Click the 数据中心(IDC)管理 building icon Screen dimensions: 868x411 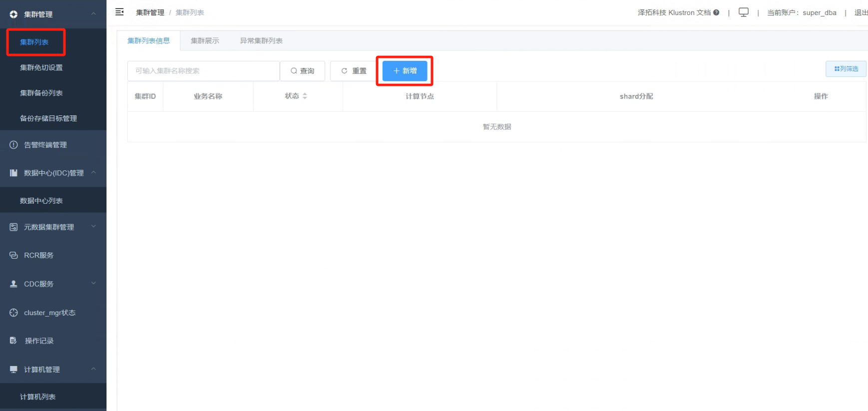pos(13,173)
